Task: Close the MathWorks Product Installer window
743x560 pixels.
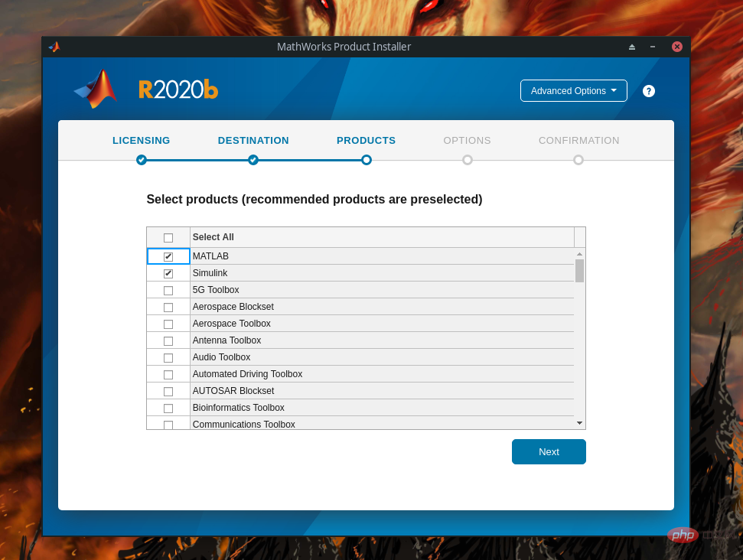Action: point(676,47)
